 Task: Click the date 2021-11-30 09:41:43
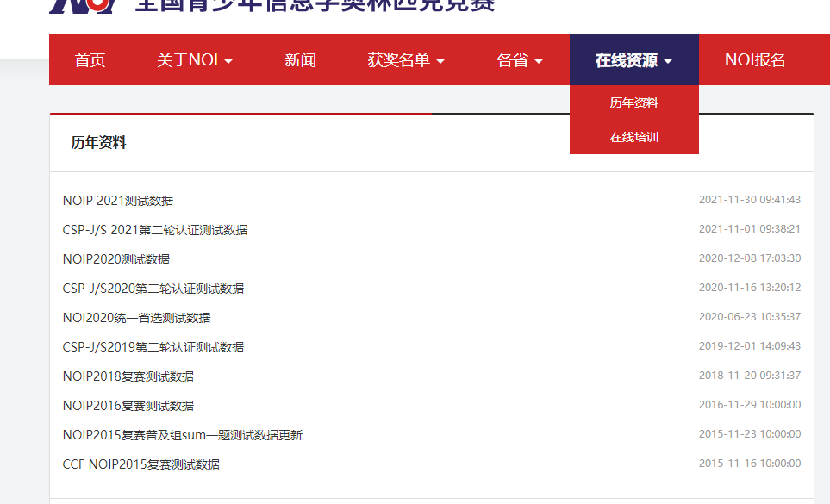click(750, 200)
